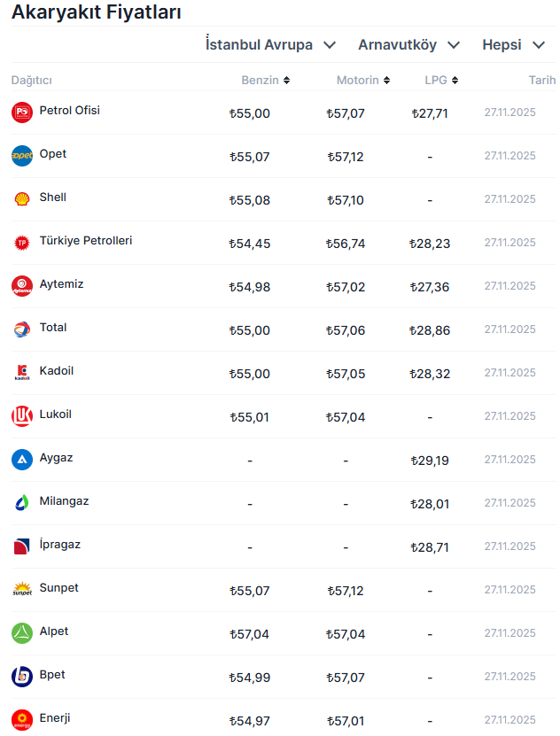The width and height of the screenshot is (560, 736).
Task: Open the Arnavutköy district dropdown
Action: [409, 44]
